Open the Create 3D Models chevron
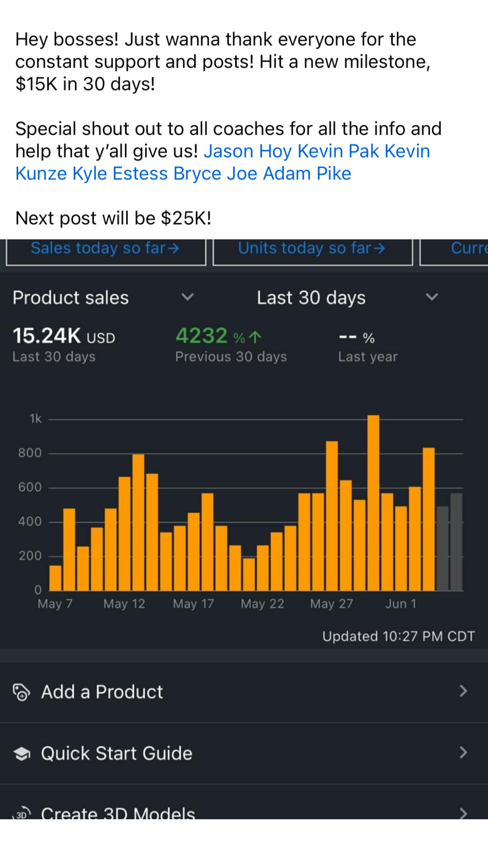Image resolution: width=488 pixels, height=868 pixels. coord(463,813)
